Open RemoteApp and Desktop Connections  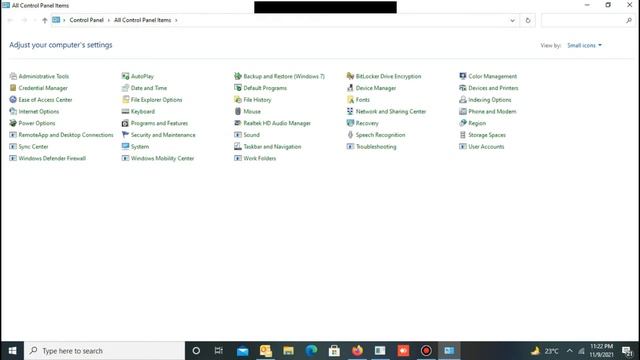[66, 135]
